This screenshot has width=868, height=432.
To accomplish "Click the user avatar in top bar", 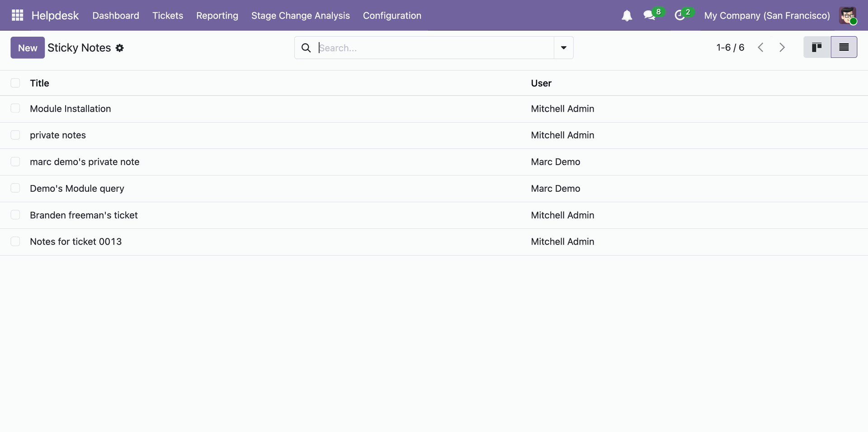I will pos(848,16).
